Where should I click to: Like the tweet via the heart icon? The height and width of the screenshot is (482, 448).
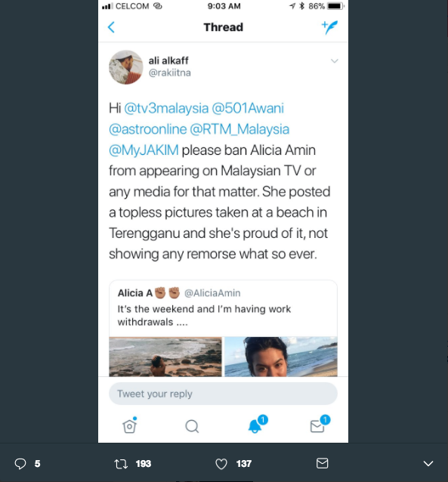coord(221,464)
